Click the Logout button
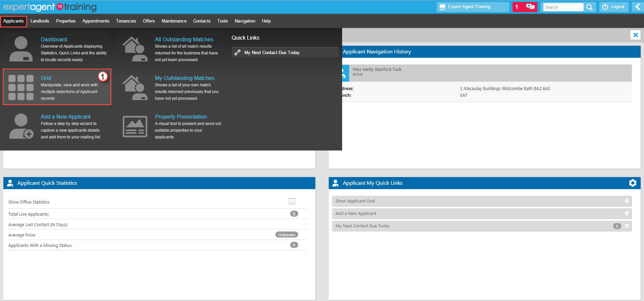The image size is (644, 301). coord(613,7)
